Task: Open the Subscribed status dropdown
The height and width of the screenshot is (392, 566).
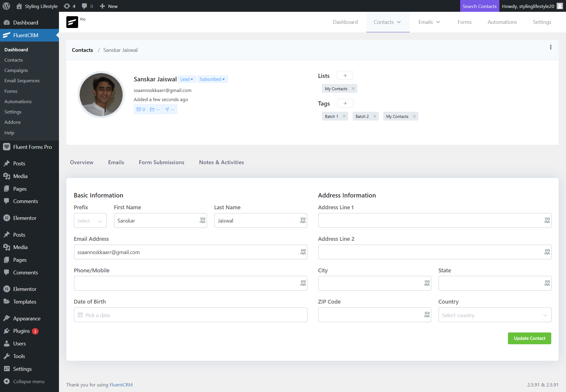Action: (x=212, y=79)
